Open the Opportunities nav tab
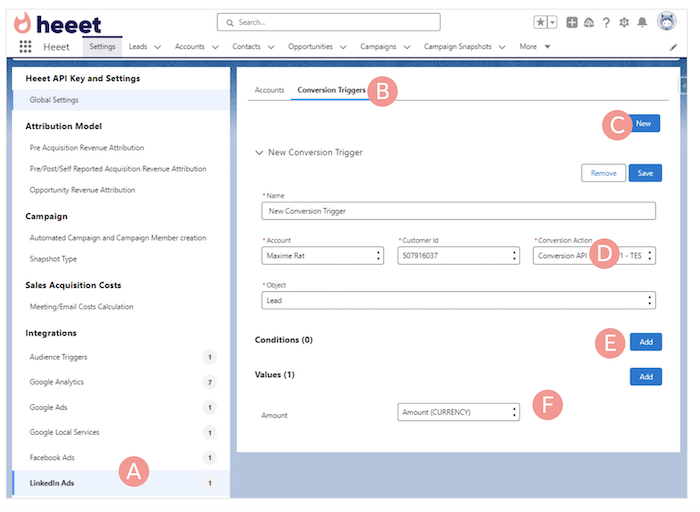The height and width of the screenshot is (512, 700). [x=310, y=46]
